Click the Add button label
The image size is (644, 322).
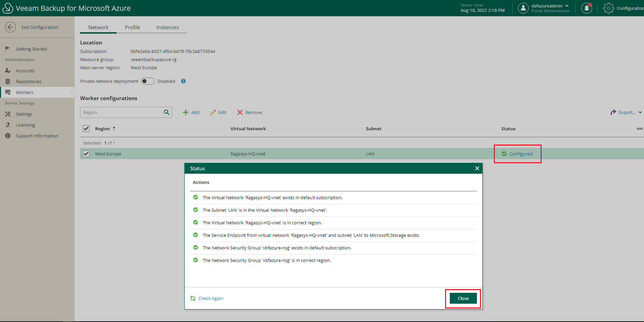[x=195, y=112]
